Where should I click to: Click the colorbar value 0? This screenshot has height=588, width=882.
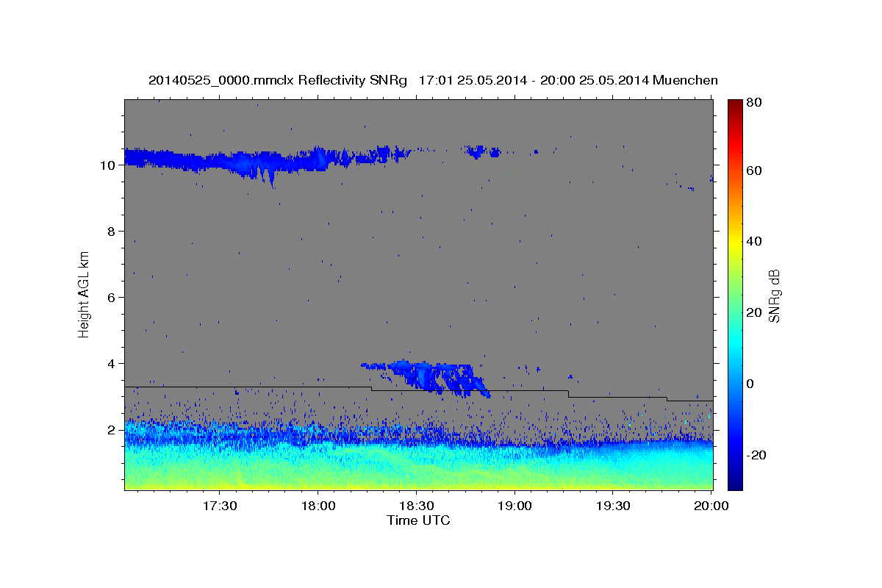click(x=750, y=384)
